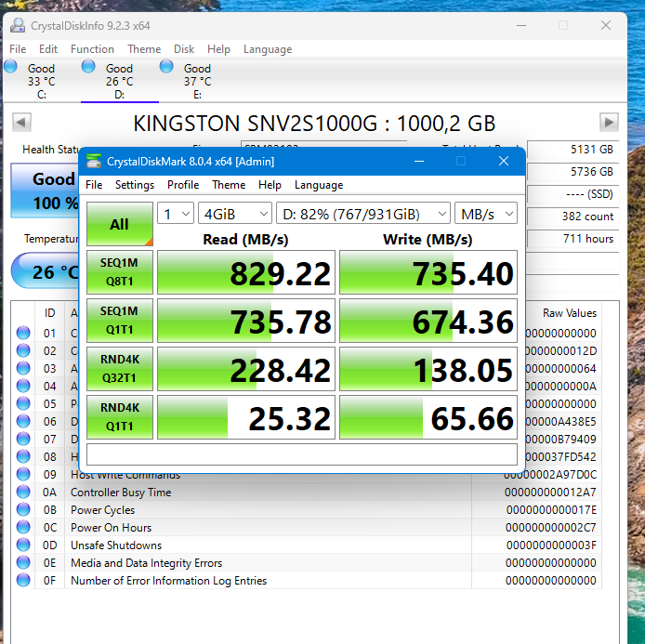Click the Good 100 % health status button
645x644 pixels.
point(45,191)
